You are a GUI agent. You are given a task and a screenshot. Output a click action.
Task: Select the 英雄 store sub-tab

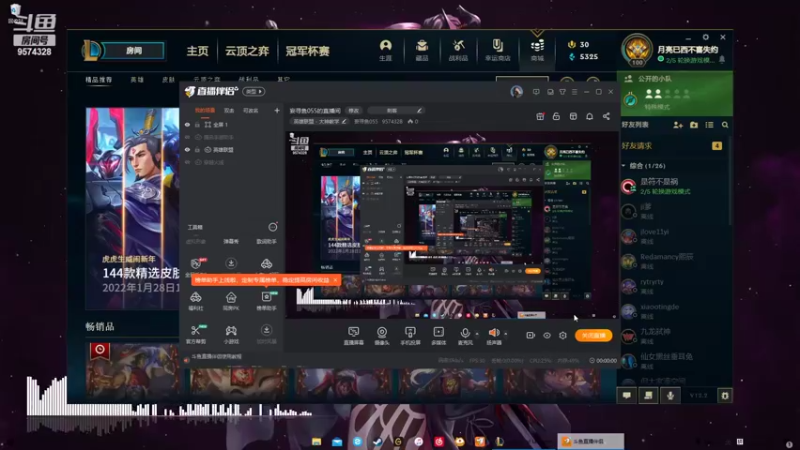point(137,80)
